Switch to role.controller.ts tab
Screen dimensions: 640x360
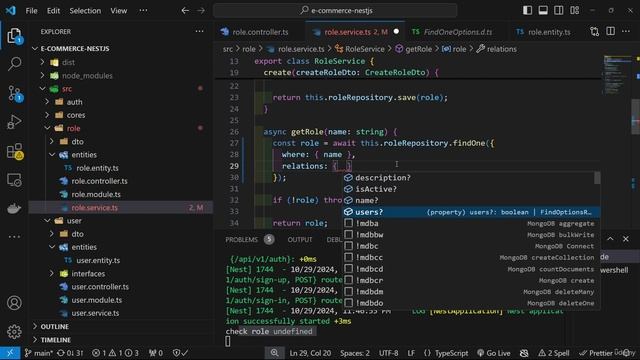260,32
